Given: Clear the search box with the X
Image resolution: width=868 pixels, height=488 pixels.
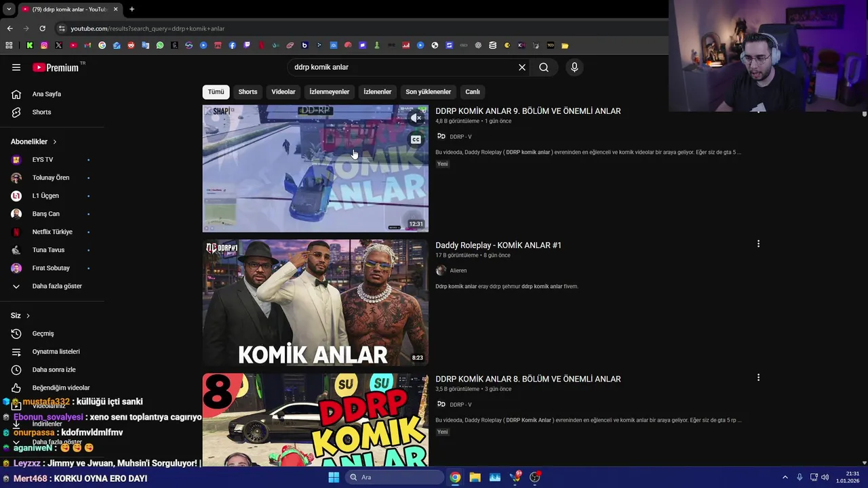Looking at the screenshot, I should pos(522,67).
